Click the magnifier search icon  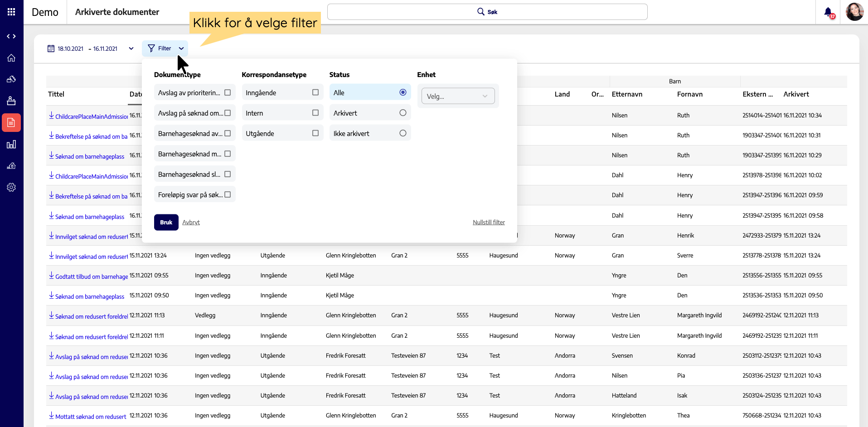(x=481, y=11)
